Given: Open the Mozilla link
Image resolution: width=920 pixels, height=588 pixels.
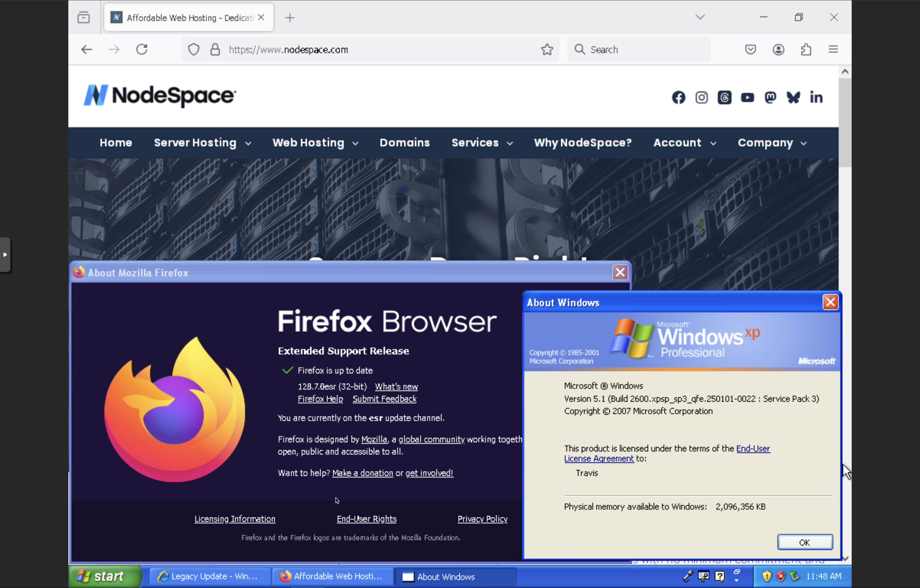Looking at the screenshot, I should point(374,439).
